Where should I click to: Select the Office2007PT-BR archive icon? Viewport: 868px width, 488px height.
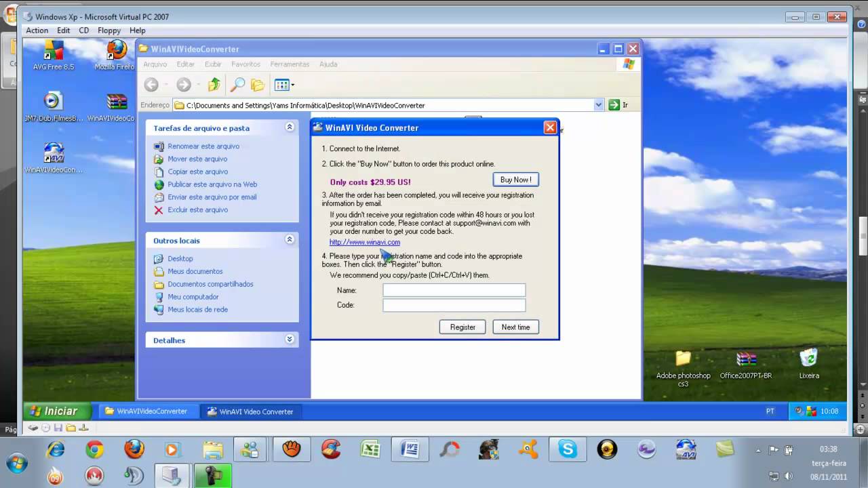pyautogui.click(x=746, y=364)
